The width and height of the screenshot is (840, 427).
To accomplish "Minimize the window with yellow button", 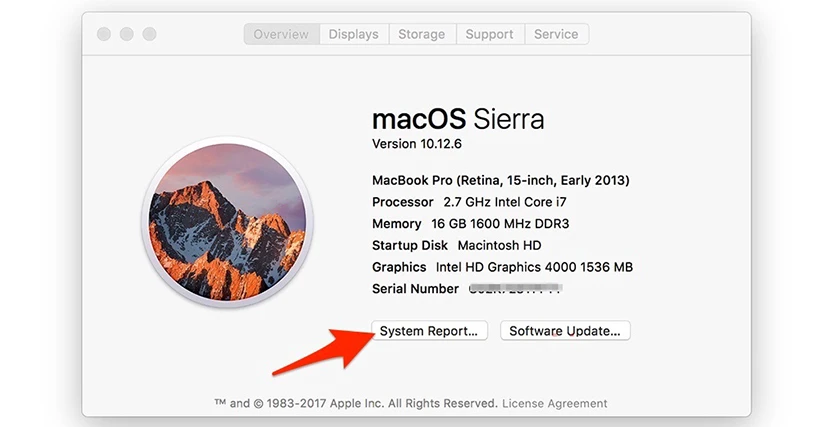I will click(x=127, y=34).
